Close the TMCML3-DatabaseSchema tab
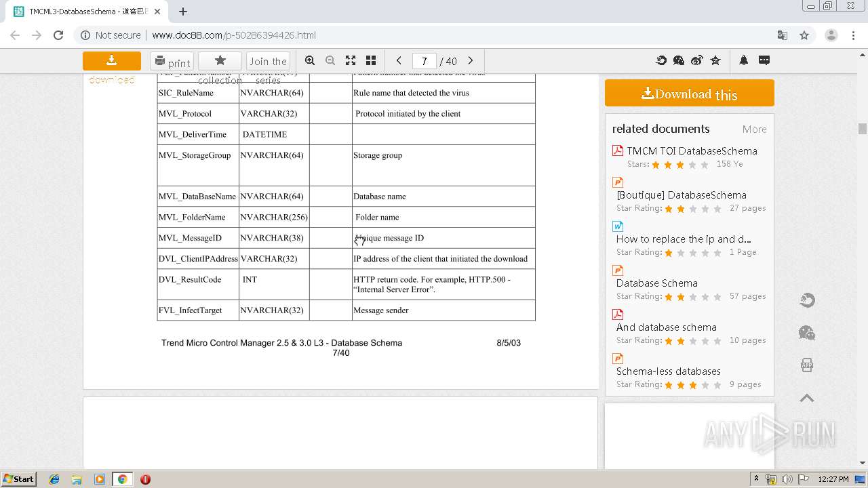 point(158,12)
